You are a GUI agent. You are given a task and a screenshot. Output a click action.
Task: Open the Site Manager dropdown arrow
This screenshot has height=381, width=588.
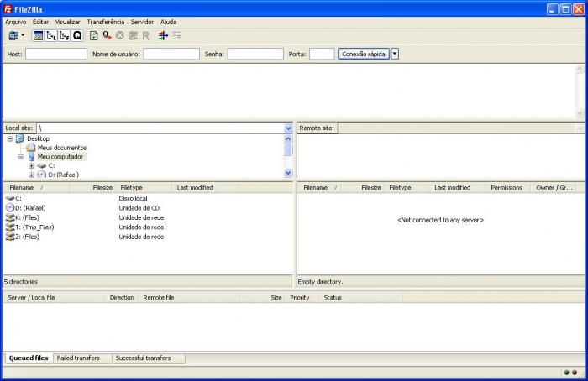tap(23, 36)
